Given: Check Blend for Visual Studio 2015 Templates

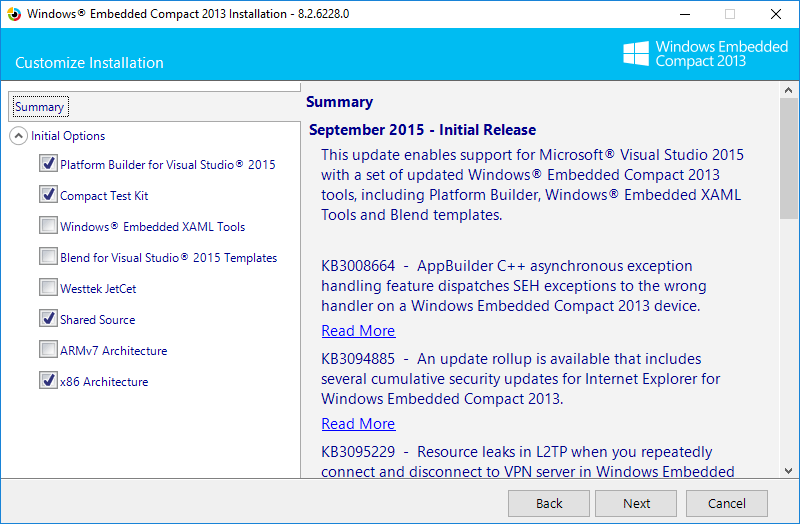Looking at the screenshot, I should [x=48, y=257].
